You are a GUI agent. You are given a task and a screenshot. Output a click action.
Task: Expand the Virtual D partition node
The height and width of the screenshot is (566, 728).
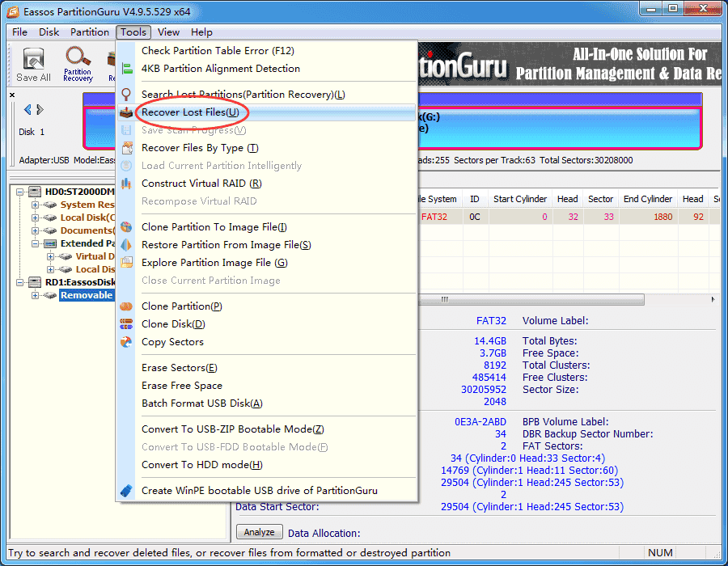50,256
